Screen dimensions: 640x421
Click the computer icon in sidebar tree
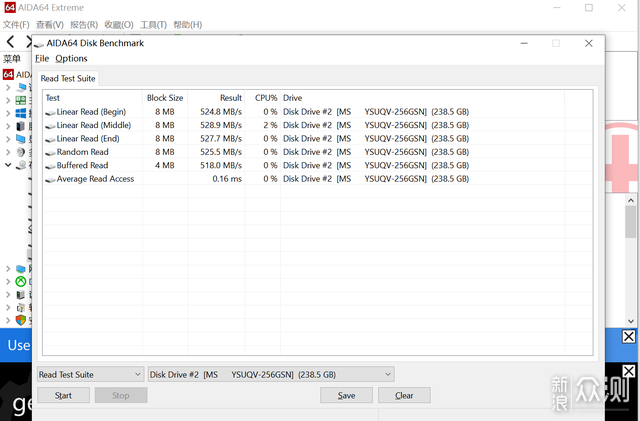(21, 87)
